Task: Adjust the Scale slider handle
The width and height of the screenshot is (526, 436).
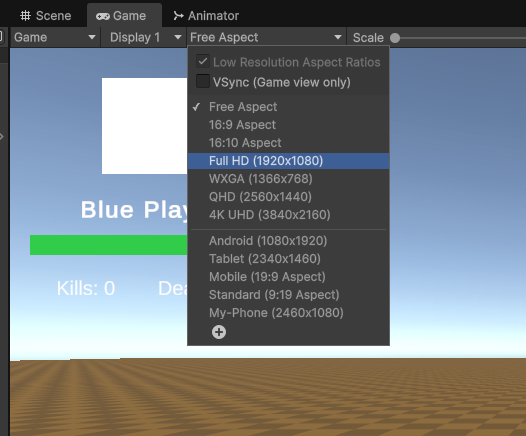Action: tap(395, 38)
